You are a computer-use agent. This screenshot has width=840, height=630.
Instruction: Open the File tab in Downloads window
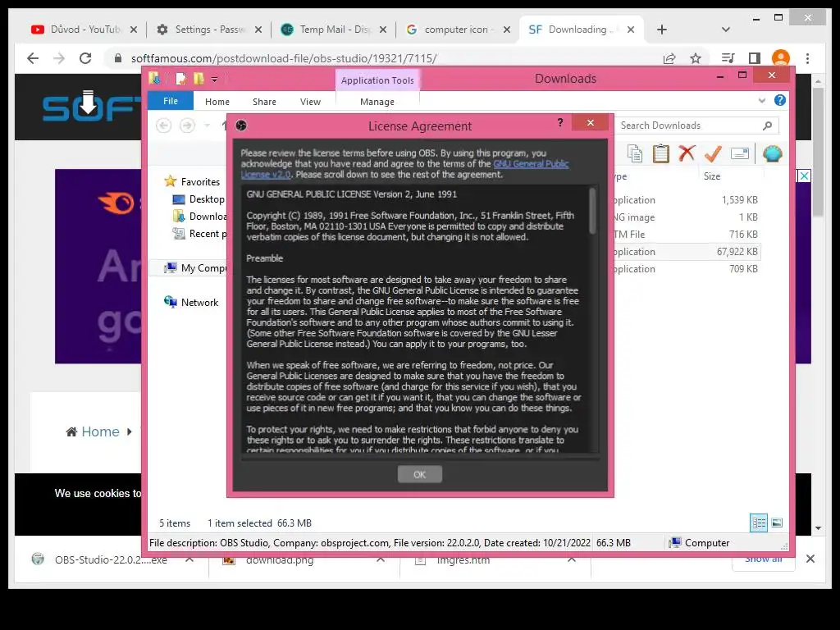[x=171, y=101]
